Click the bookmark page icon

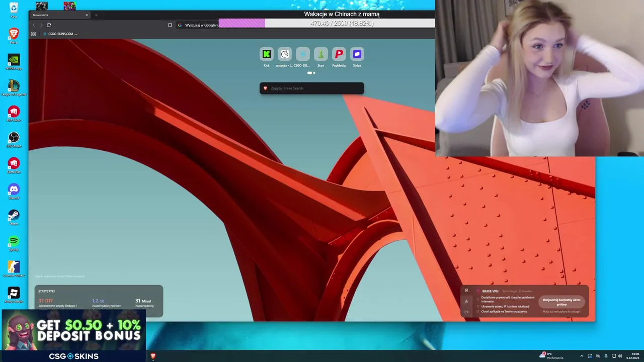pyautogui.click(x=170, y=25)
